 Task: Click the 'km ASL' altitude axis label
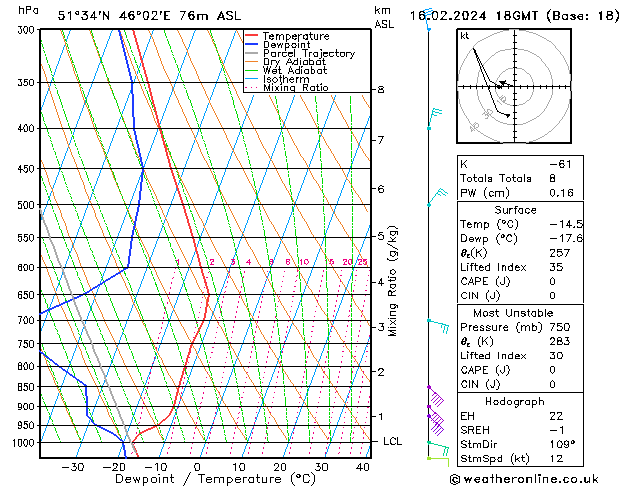(384, 17)
